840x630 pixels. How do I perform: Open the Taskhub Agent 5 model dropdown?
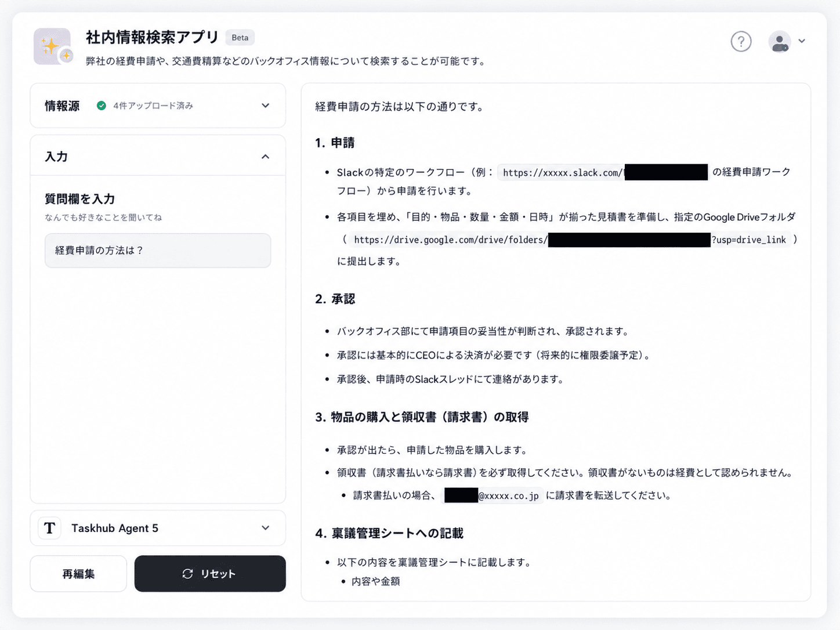coord(158,528)
